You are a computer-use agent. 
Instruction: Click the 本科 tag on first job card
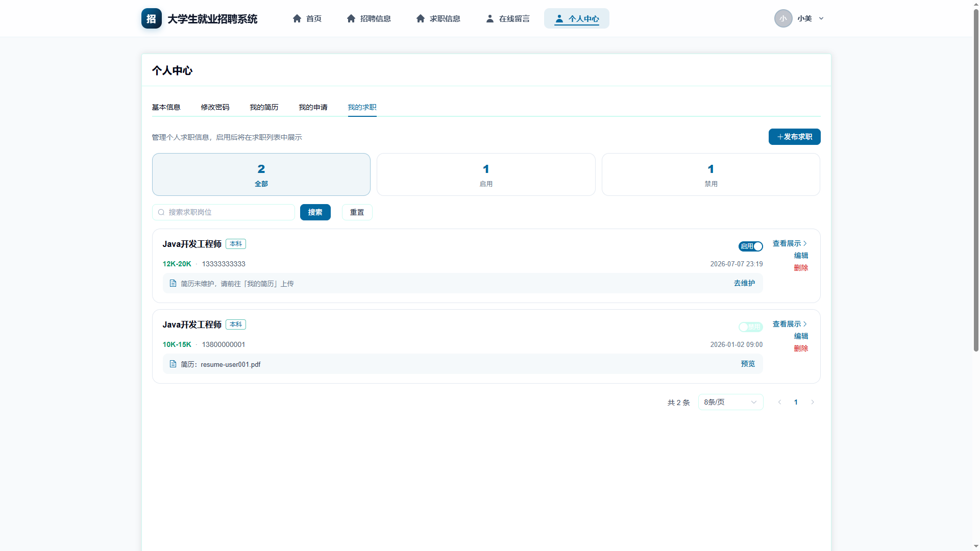(x=236, y=244)
